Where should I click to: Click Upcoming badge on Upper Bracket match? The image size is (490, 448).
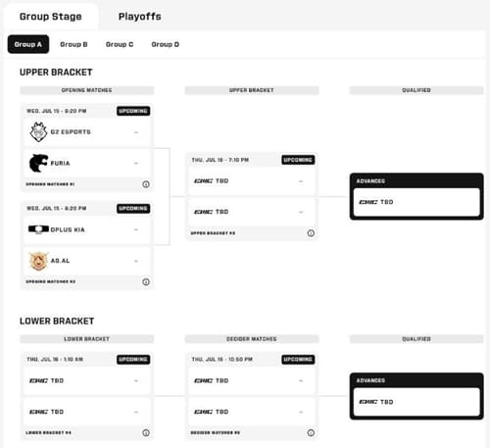pos(298,160)
